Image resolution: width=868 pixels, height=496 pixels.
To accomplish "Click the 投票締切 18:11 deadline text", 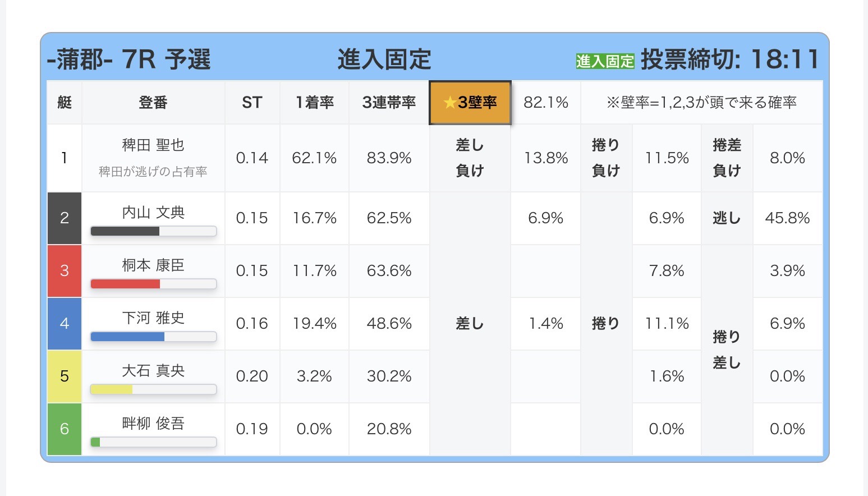I will 730,60.
